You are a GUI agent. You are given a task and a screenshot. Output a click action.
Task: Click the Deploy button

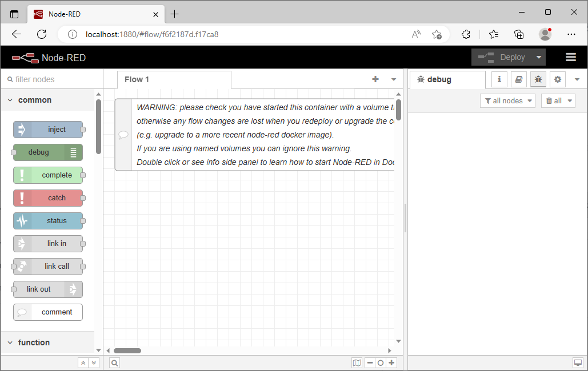coord(502,57)
